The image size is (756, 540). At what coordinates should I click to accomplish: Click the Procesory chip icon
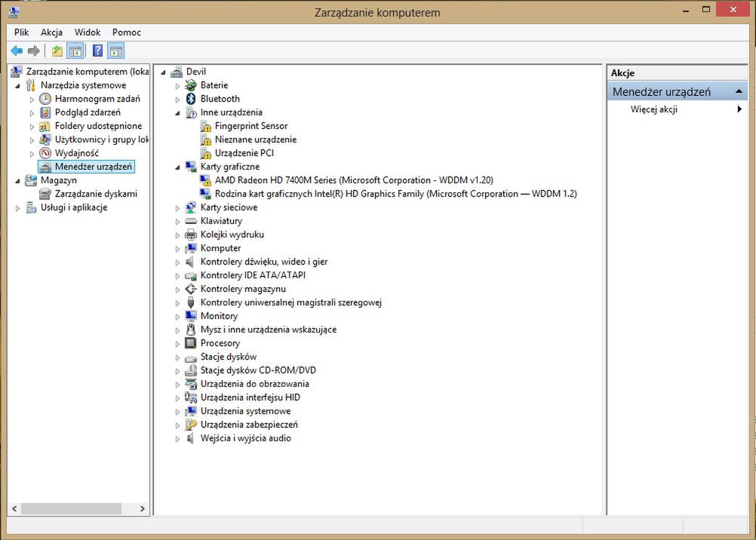click(x=191, y=343)
